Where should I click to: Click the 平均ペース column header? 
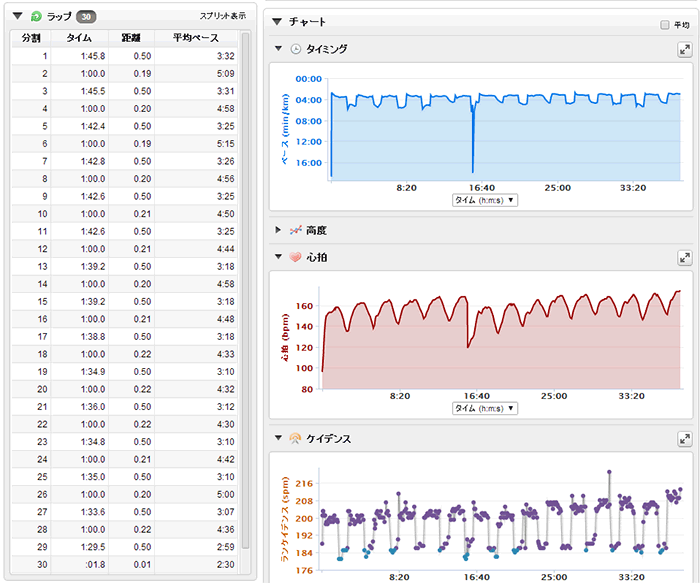tap(198, 37)
